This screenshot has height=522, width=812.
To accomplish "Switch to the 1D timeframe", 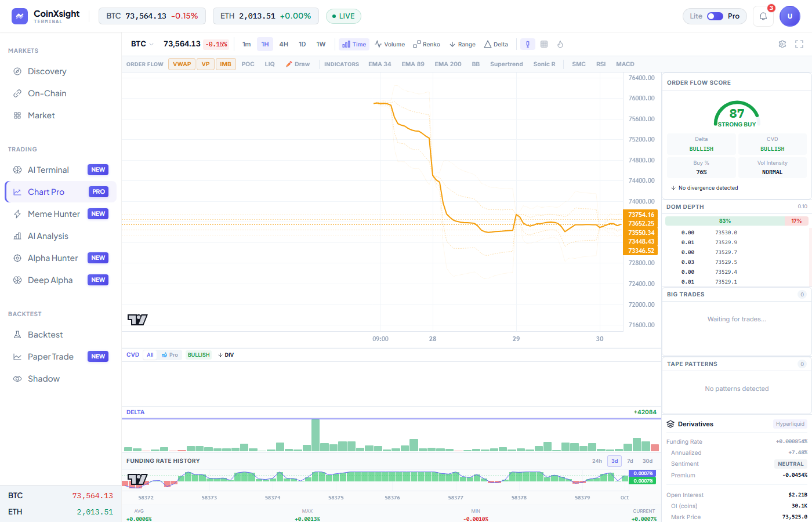I will click(x=302, y=44).
